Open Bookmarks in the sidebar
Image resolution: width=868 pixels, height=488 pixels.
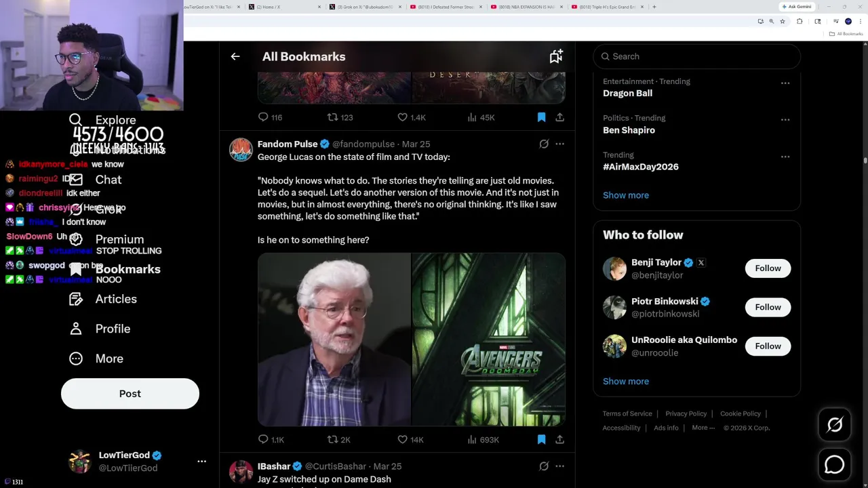(x=115, y=269)
